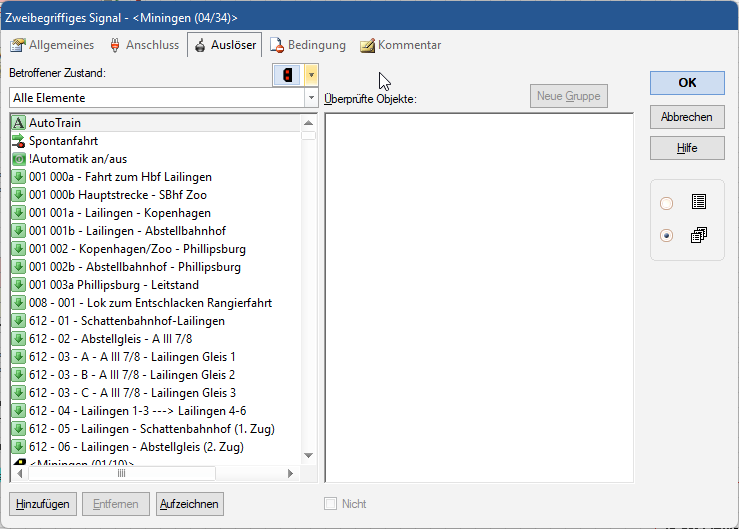739x529 pixels.
Task: Click the !Automatik an/aus icon
Action: click(x=19, y=159)
